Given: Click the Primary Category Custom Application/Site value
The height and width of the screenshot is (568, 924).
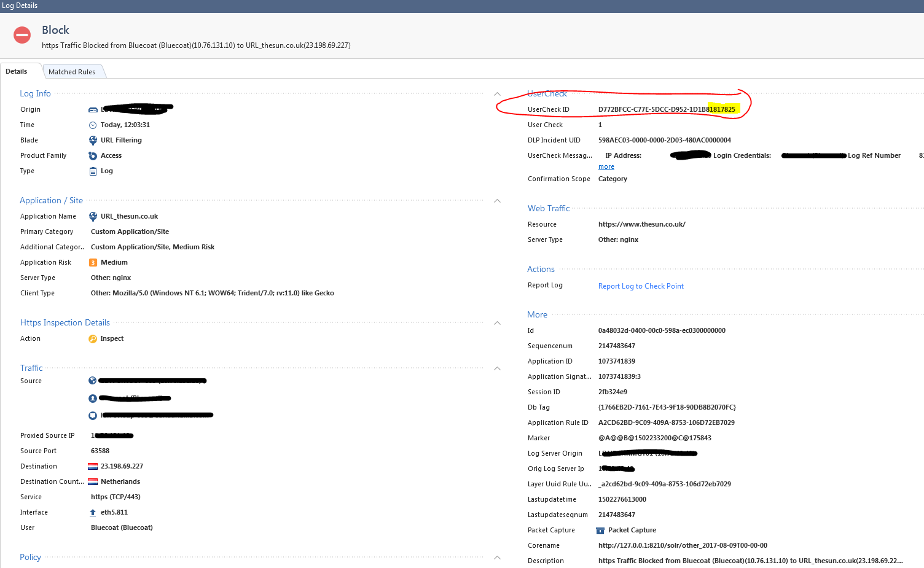Looking at the screenshot, I should pos(130,232).
